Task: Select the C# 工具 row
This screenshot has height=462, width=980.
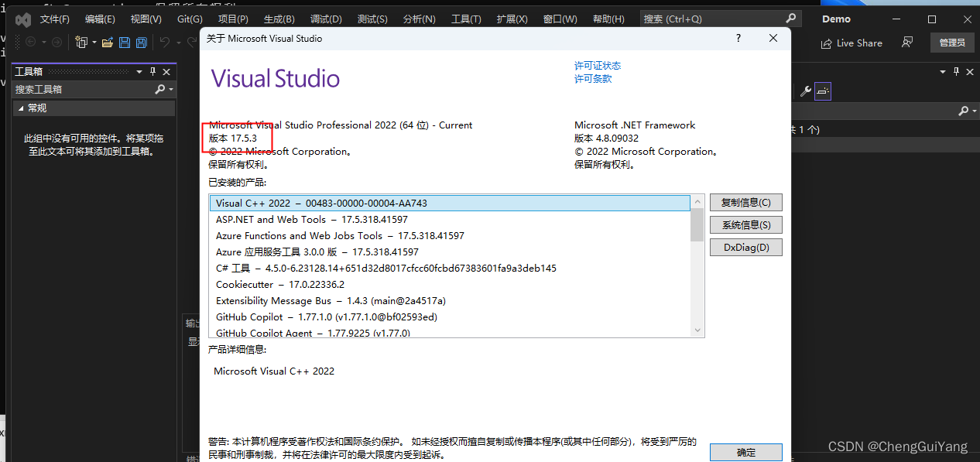Action: click(451, 269)
